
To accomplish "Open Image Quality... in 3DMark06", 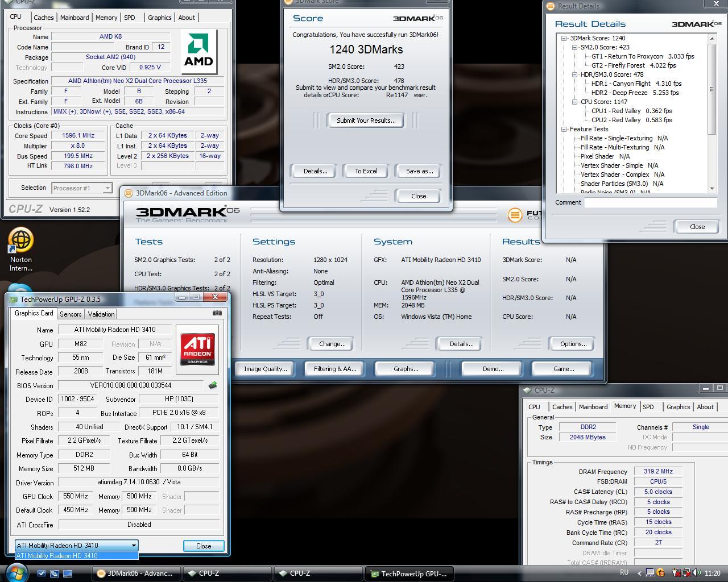I will pyautogui.click(x=266, y=369).
